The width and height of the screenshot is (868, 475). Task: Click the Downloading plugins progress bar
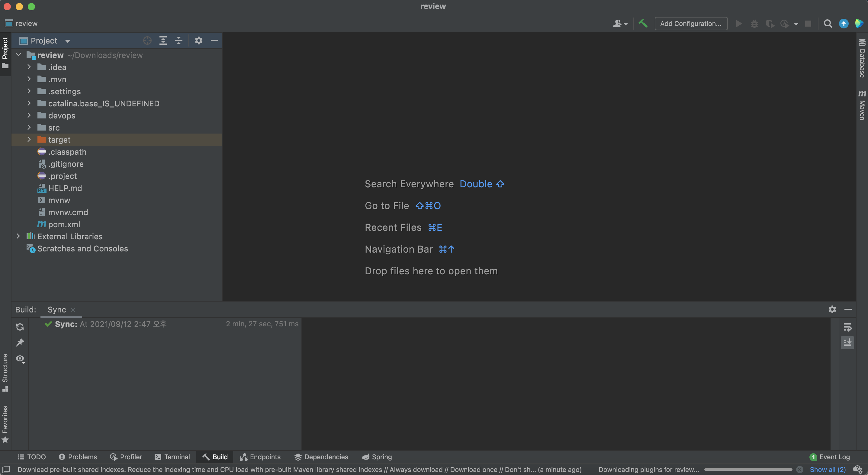[748, 469]
